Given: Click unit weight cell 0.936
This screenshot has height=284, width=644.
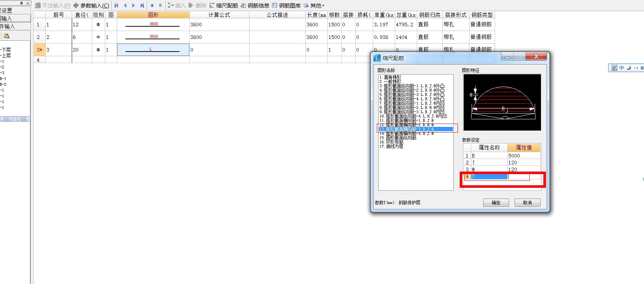Looking at the screenshot, I should click(x=384, y=37).
